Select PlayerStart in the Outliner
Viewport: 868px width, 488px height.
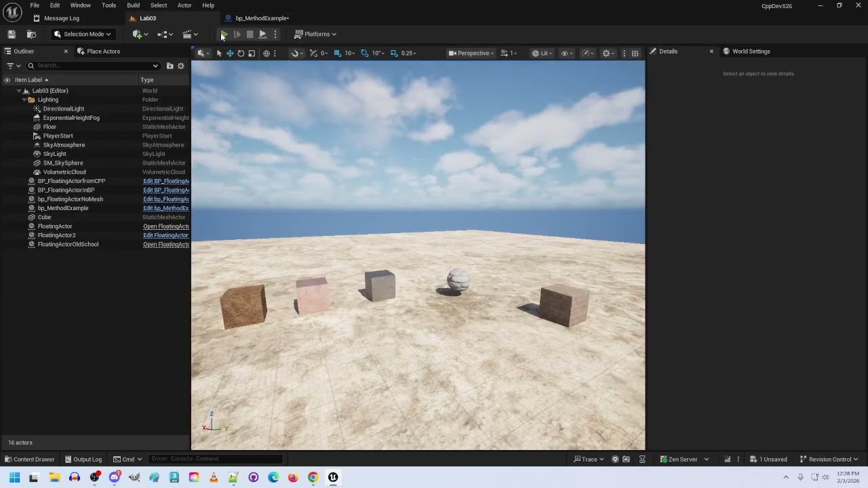[x=58, y=136]
